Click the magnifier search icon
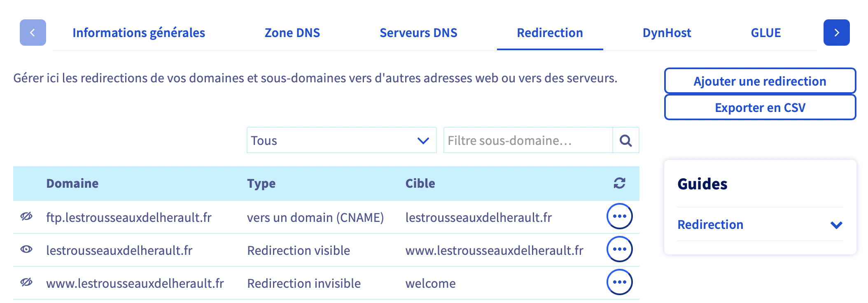 pyautogui.click(x=626, y=140)
